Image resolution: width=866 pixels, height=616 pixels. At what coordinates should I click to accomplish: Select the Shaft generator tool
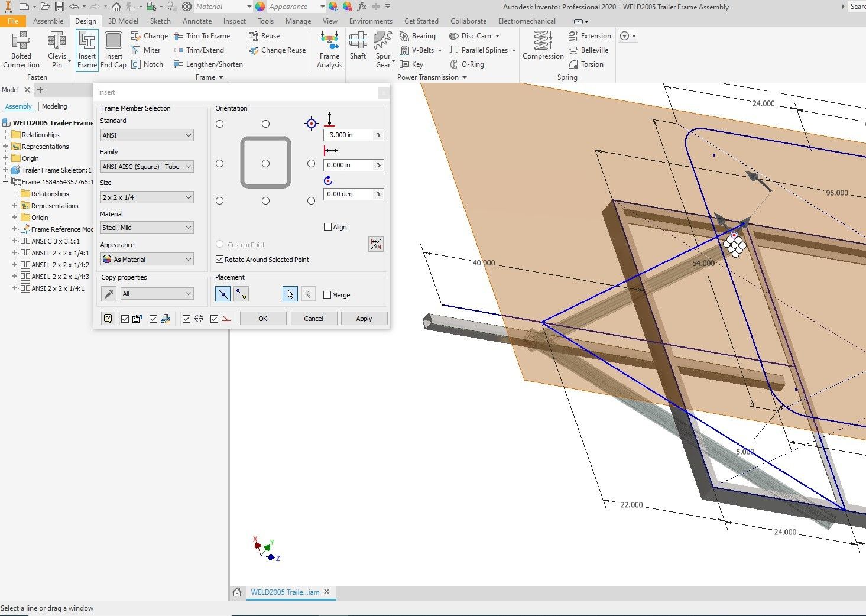[x=358, y=50]
